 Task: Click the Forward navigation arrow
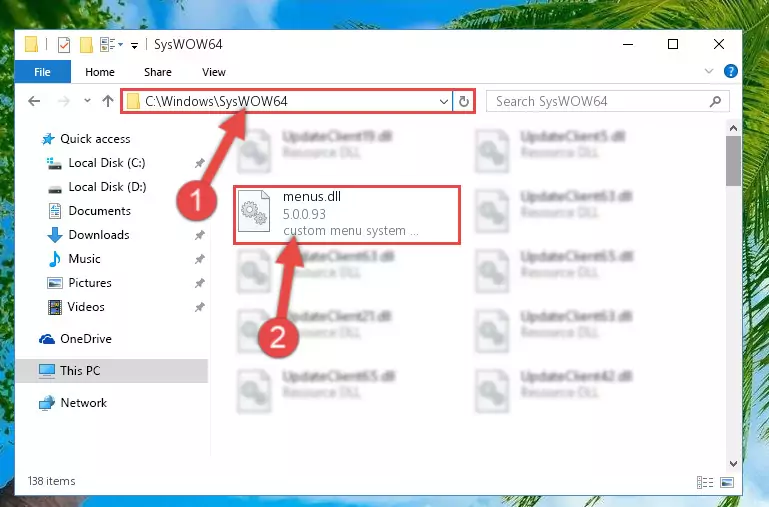[64, 101]
